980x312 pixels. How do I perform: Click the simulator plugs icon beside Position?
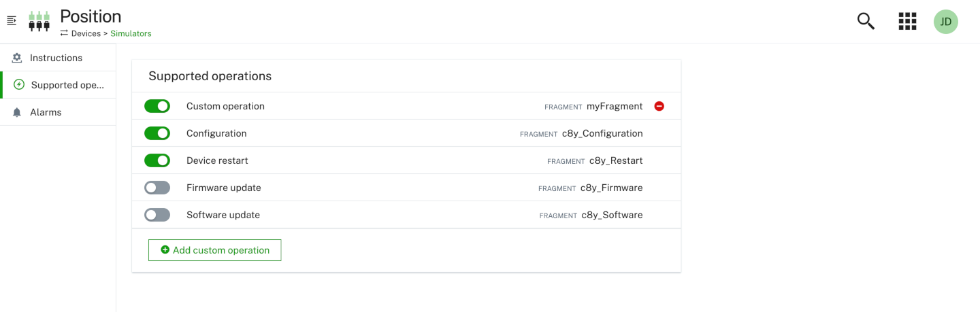(39, 21)
